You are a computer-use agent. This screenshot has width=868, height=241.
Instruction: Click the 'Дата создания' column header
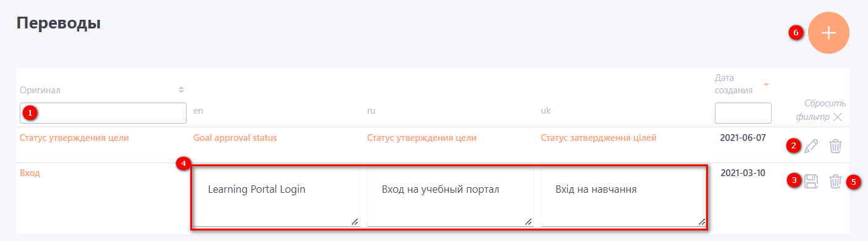pos(734,84)
